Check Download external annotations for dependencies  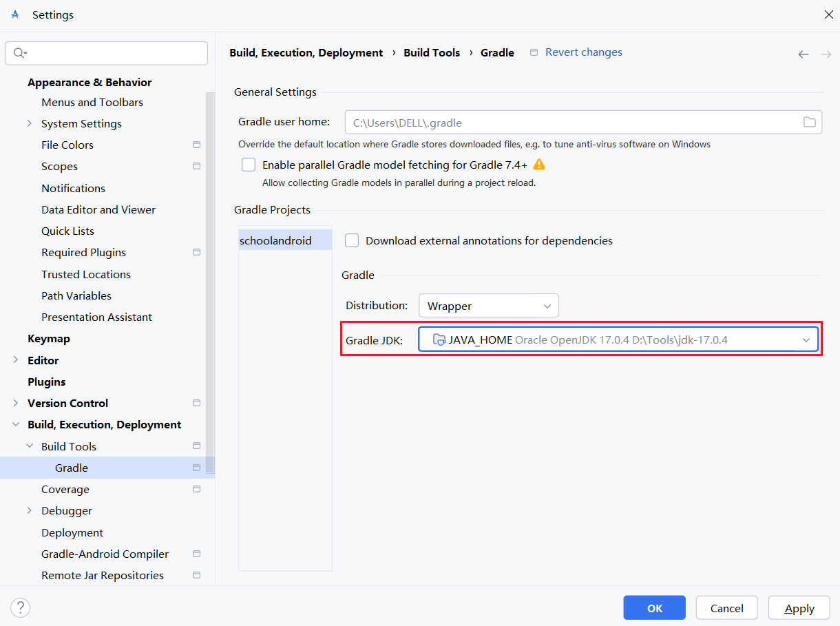(352, 240)
